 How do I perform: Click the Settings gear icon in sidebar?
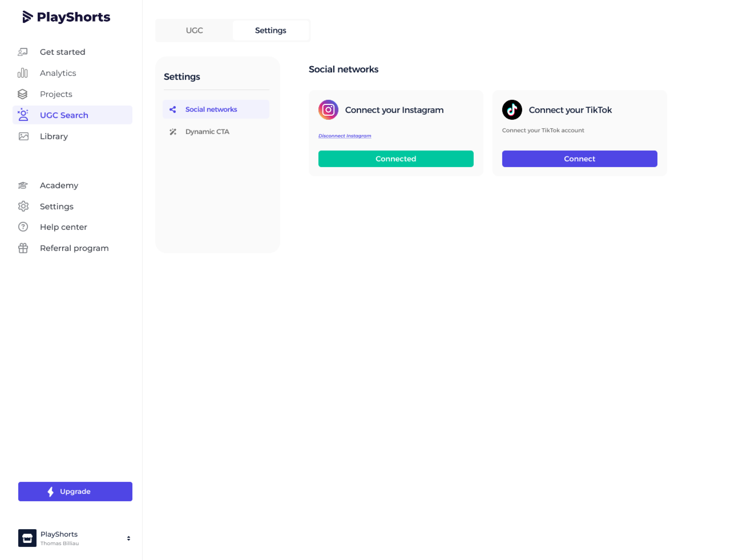click(23, 206)
